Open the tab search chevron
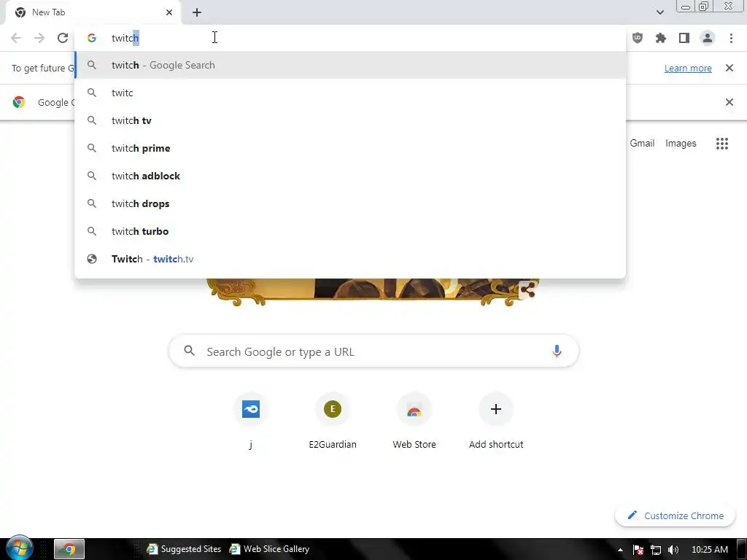This screenshot has height=560, width=747. point(659,12)
